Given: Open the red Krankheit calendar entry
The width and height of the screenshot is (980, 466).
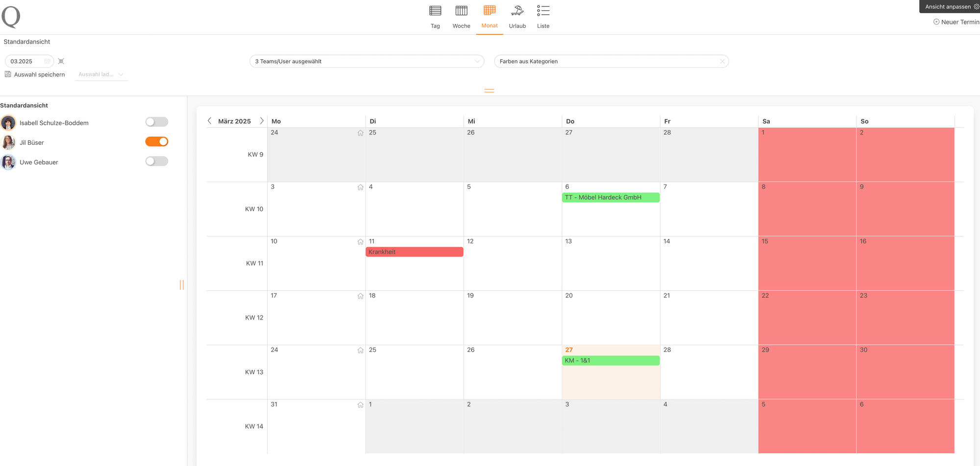Looking at the screenshot, I should pos(415,252).
